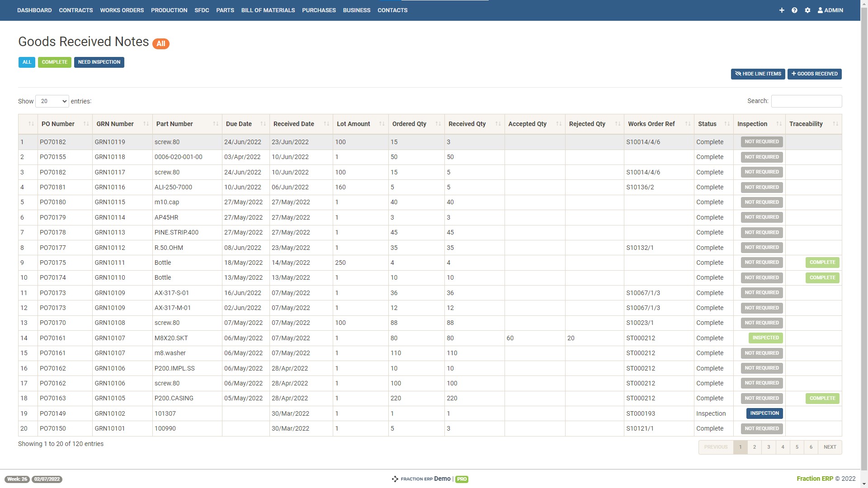Click the plus icon in top navigation

click(782, 10)
